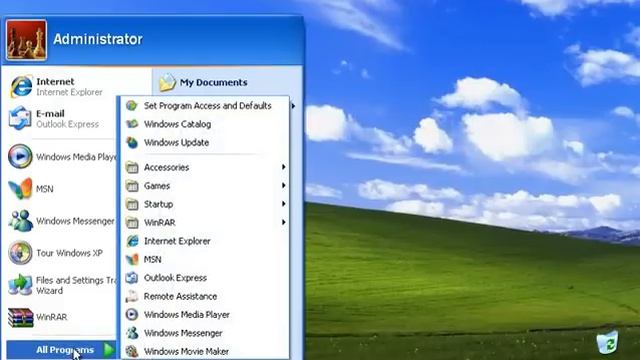640x360 pixels.
Task: Click the green All Programs arrow
Action: [x=109, y=350]
